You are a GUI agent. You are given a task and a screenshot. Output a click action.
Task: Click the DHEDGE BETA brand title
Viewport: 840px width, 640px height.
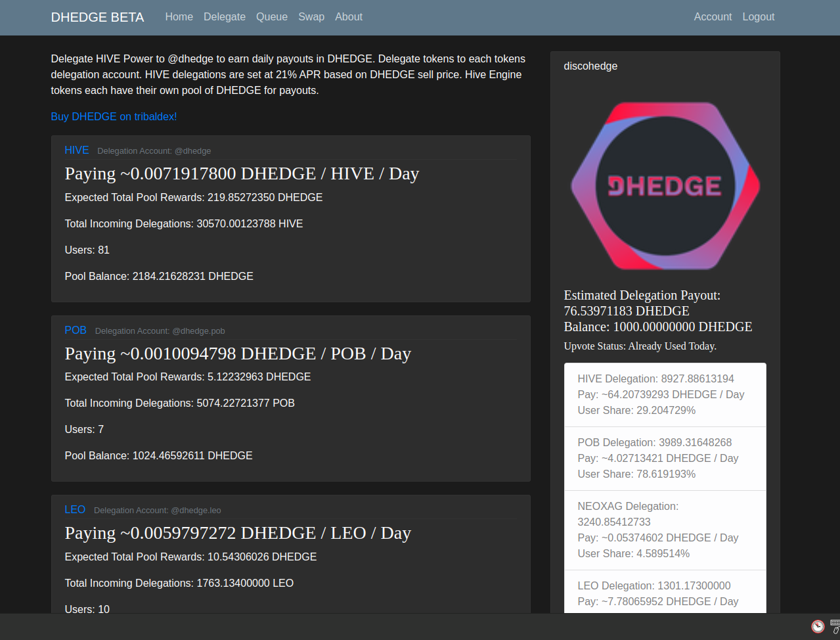click(x=97, y=17)
